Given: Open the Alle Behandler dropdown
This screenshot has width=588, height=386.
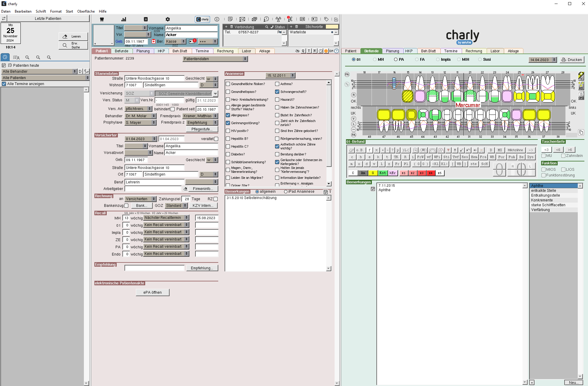Looking at the screenshot, I should [x=39, y=72].
